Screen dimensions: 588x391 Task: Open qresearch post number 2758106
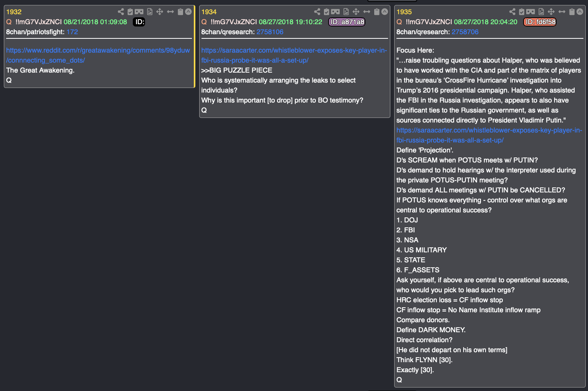[270, 32]
